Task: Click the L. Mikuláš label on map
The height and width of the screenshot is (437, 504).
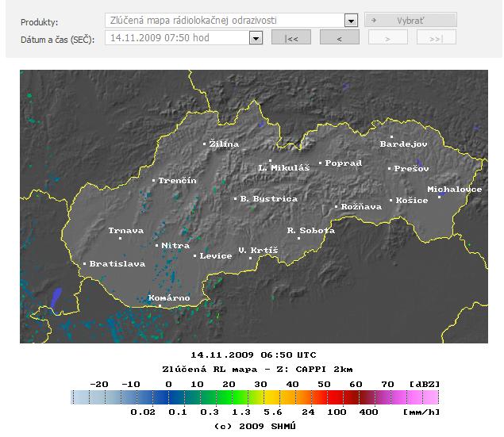Action: (x=284, y=168)
